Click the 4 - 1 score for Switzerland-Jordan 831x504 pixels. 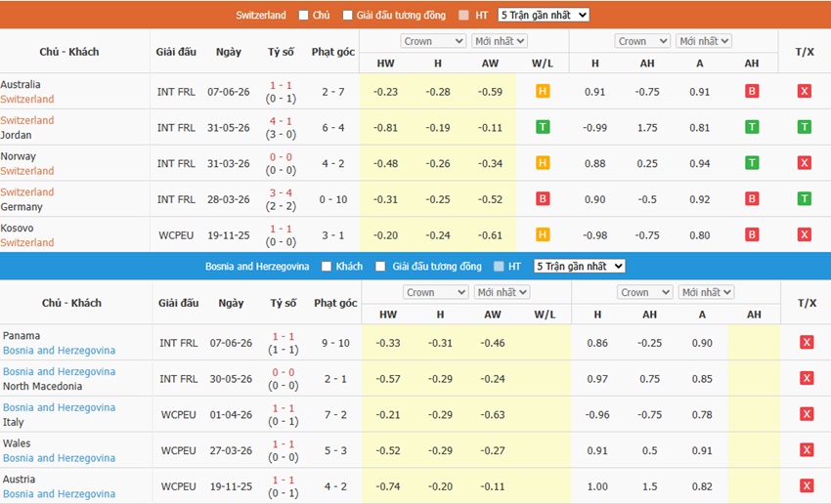coord(281,121)
